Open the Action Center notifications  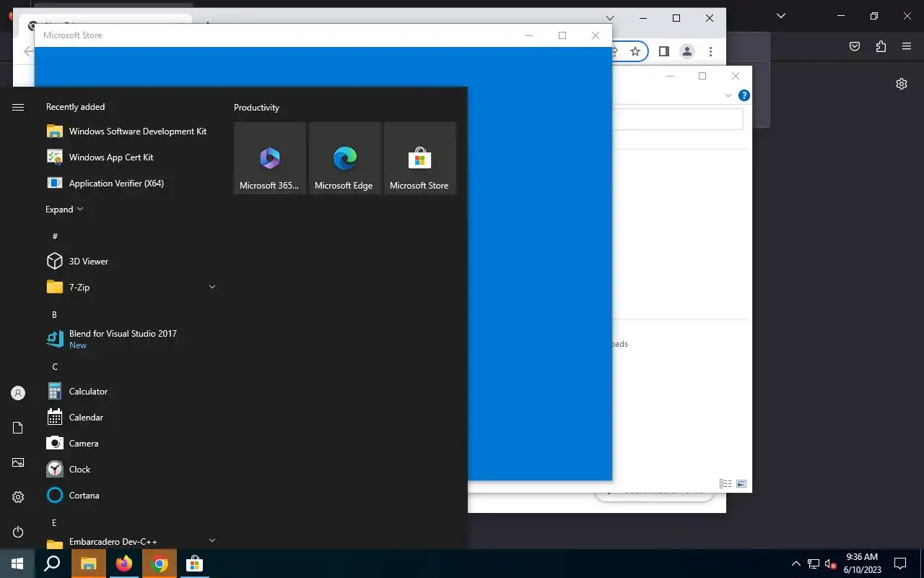(900, 564)
